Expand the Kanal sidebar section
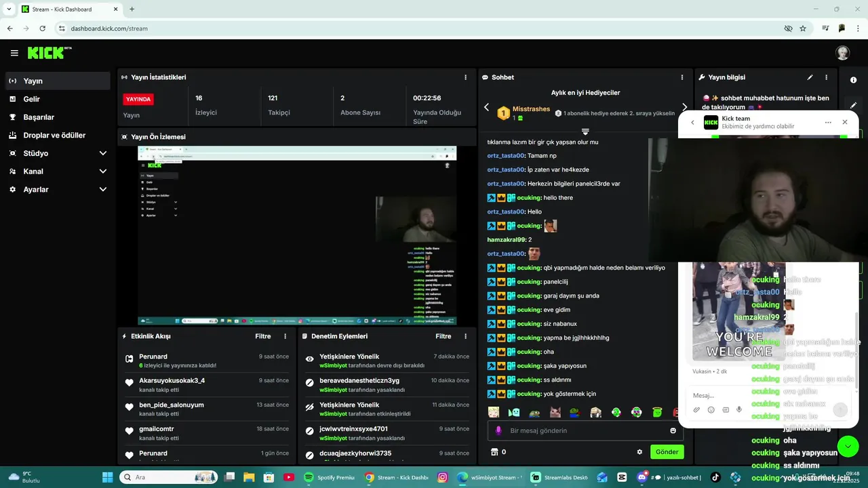Image resolution: width=868 pixels, height=488 pixels. [58, 171]
